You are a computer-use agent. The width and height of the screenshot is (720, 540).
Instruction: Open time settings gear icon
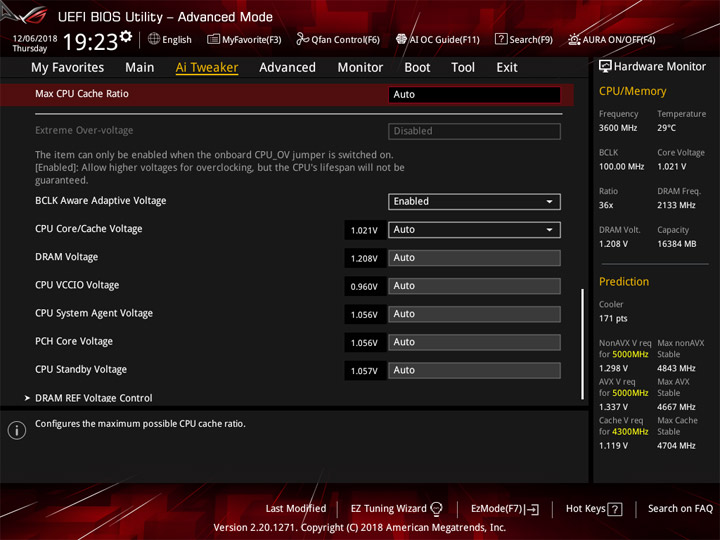(126, 36)
